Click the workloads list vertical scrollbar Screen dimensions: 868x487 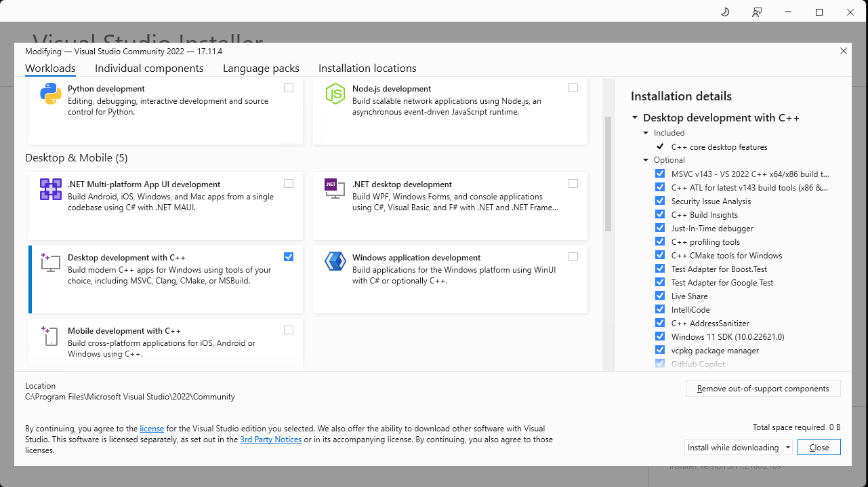point(608,174)
